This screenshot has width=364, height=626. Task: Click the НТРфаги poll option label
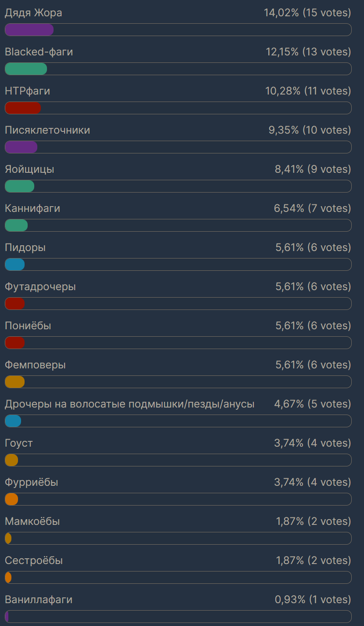27,91
